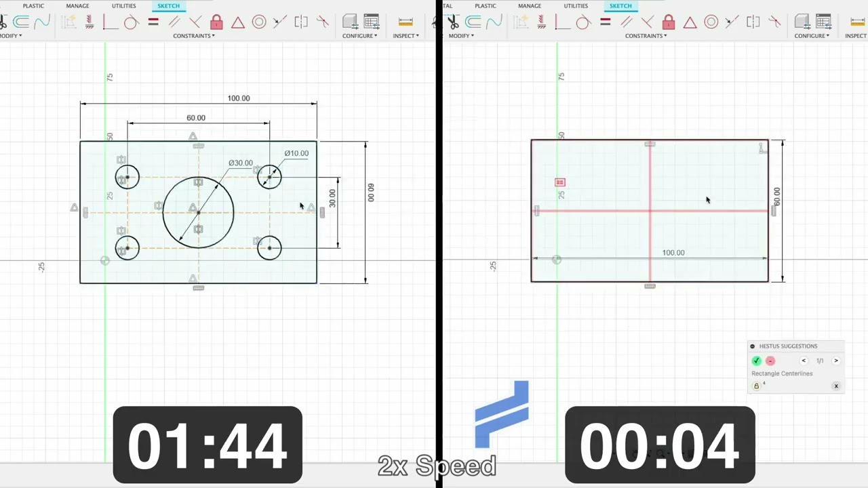
Task: Click the Ø10.00 diameter dimension
Action: (x=296, y=153)
